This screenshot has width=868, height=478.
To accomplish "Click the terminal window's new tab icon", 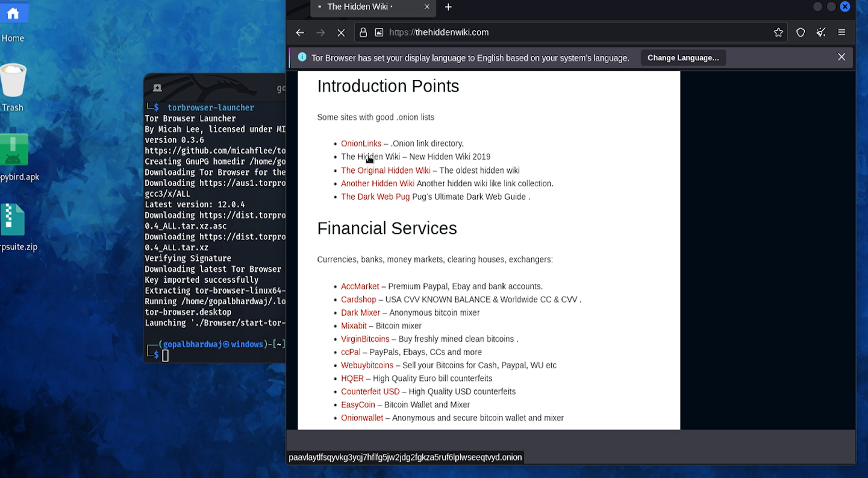I will click(157, 88).
